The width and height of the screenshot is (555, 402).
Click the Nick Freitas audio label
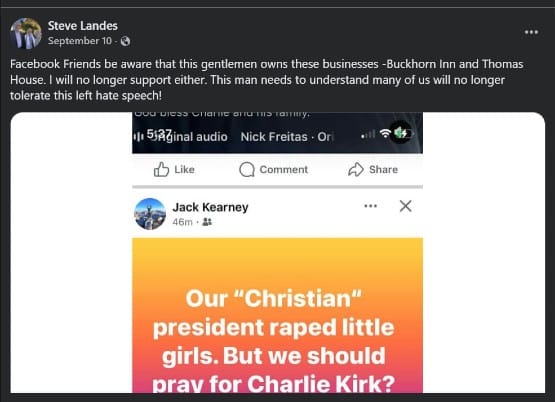(x=274, y=137)
